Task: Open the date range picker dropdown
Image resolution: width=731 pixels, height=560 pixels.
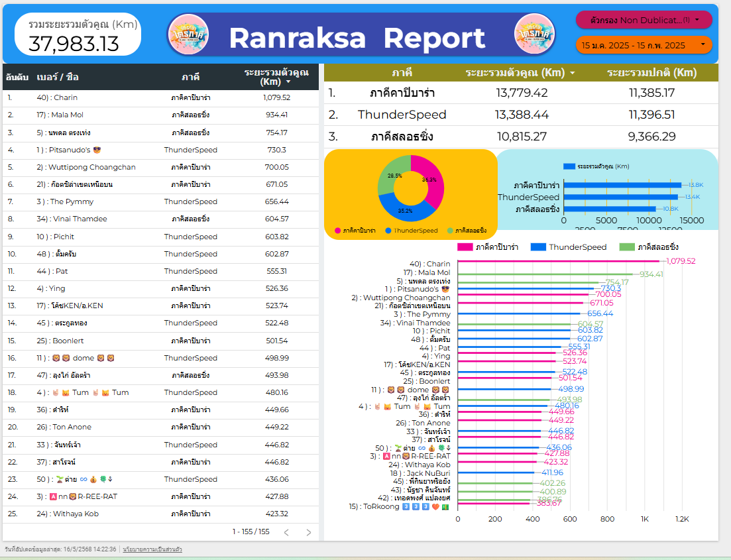Action: point(644,45)
